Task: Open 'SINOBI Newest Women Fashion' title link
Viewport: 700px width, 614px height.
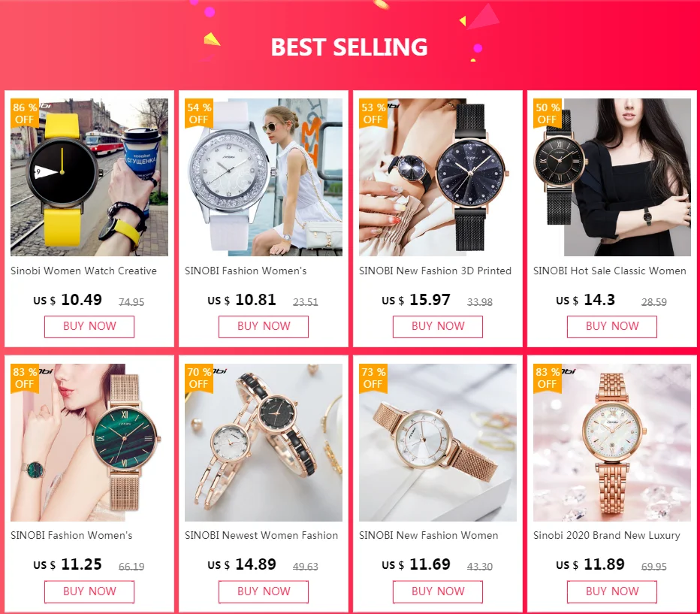Action: point(261,535)
